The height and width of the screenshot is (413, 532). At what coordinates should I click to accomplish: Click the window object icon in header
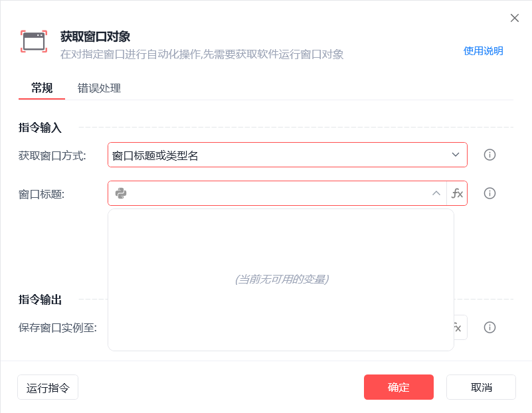[33, 42]
